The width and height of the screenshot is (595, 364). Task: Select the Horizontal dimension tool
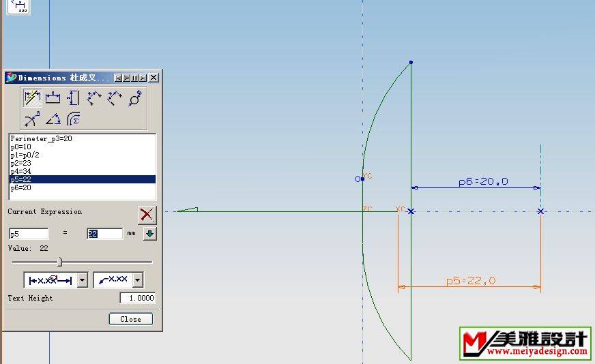[x=53, y=98]
